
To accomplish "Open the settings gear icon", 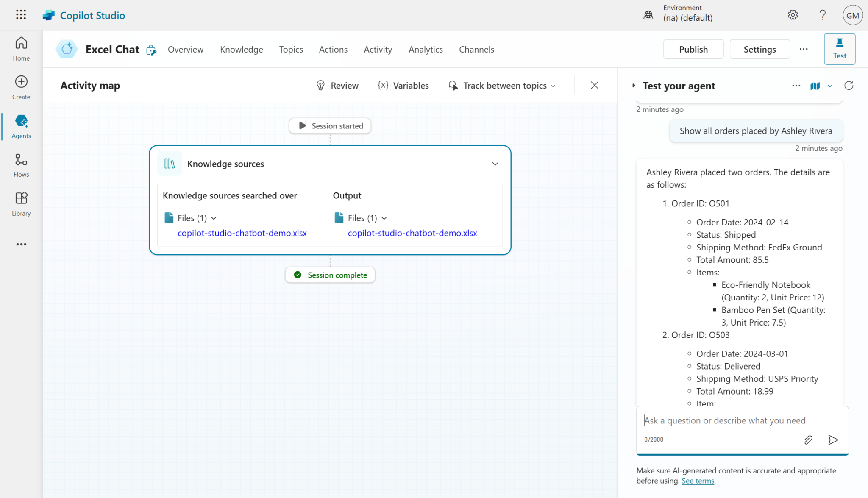I will [x=793, y=15].
